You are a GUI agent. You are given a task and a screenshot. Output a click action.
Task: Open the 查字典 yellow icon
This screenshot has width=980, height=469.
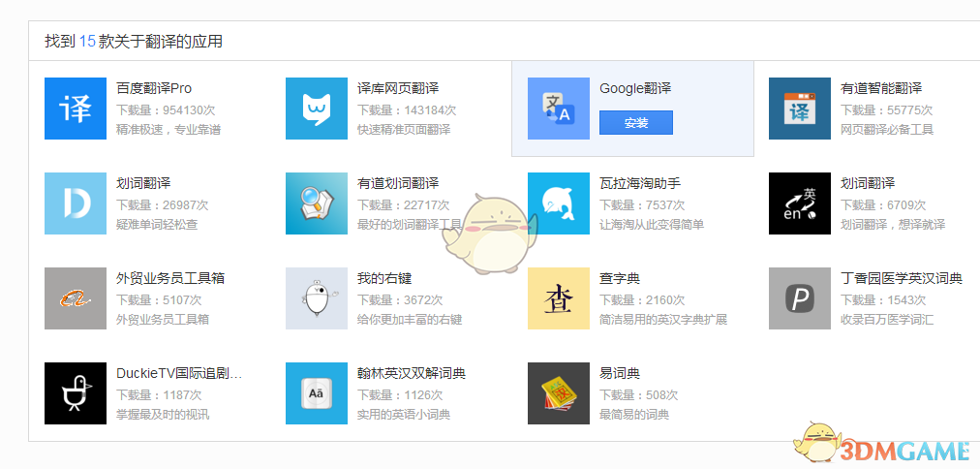[558, 298]
